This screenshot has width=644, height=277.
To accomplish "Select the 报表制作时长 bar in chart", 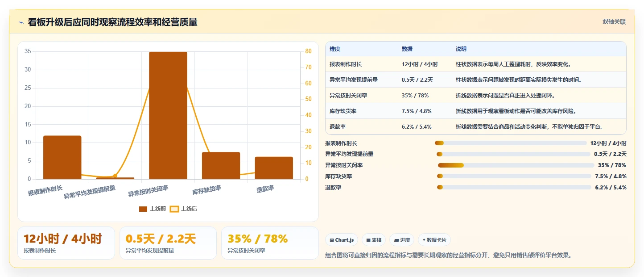I will (62, 157).
